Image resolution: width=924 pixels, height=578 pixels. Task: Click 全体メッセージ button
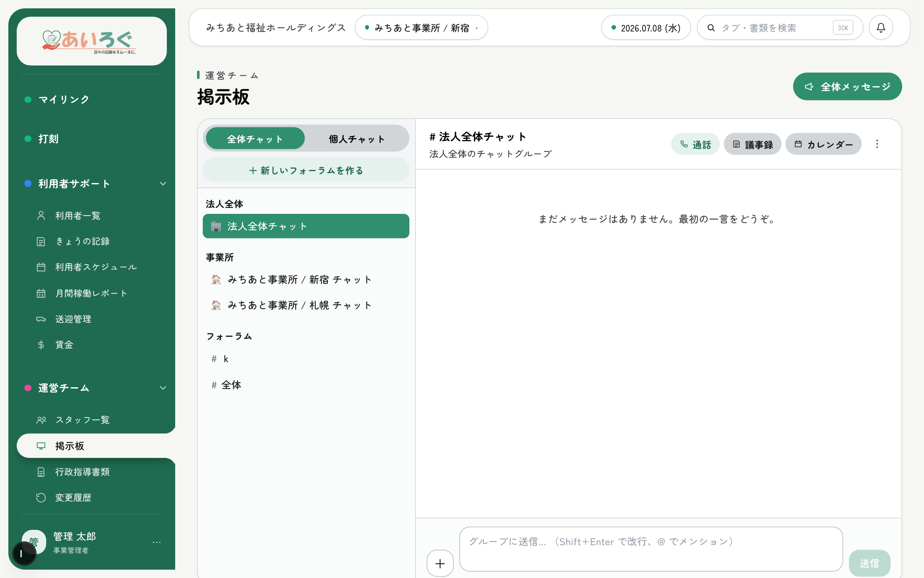tap(847, 86)
